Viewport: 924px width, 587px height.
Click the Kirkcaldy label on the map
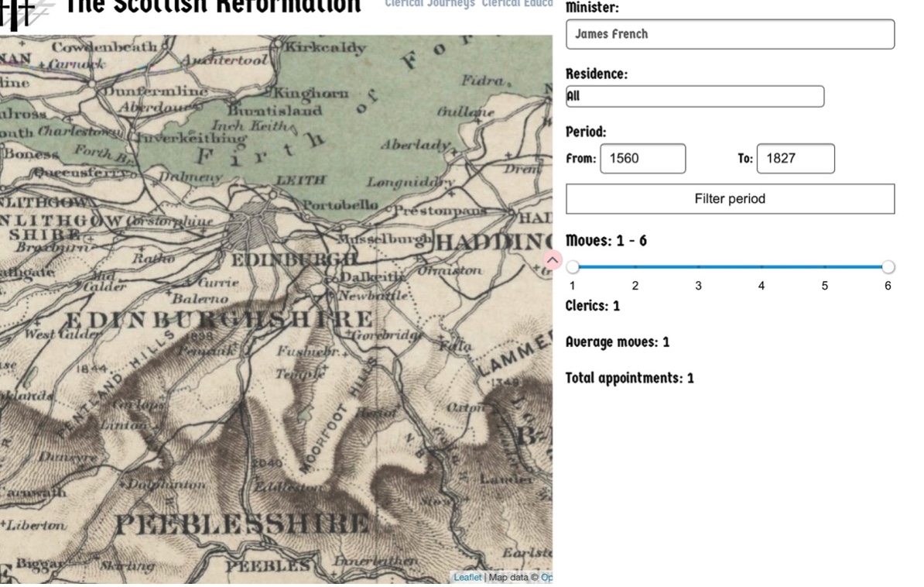pos(325,47)
